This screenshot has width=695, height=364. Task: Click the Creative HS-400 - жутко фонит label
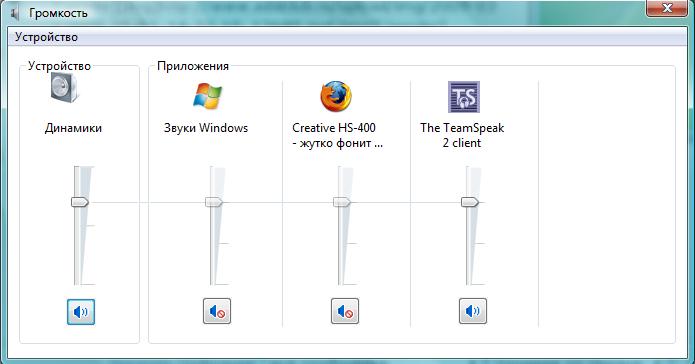point(337,135)
